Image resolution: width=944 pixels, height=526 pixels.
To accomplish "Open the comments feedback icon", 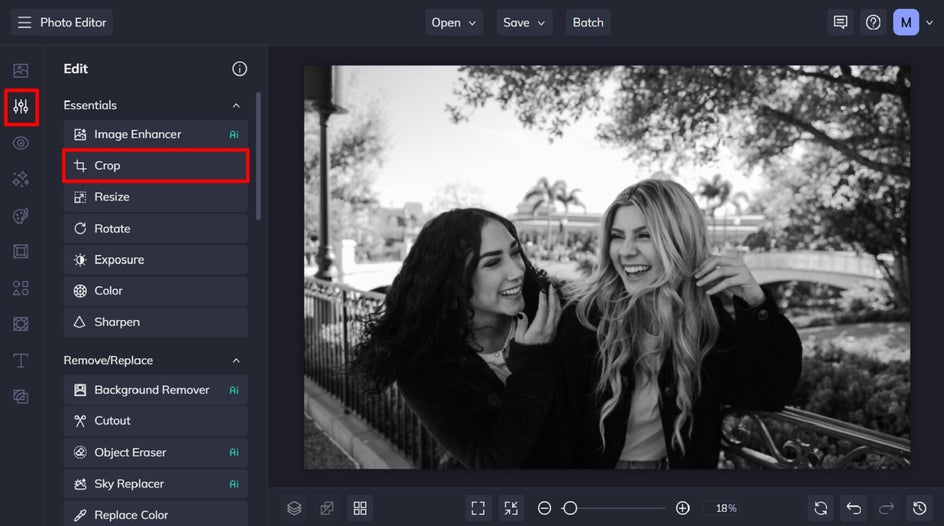I will coord(840,23).
